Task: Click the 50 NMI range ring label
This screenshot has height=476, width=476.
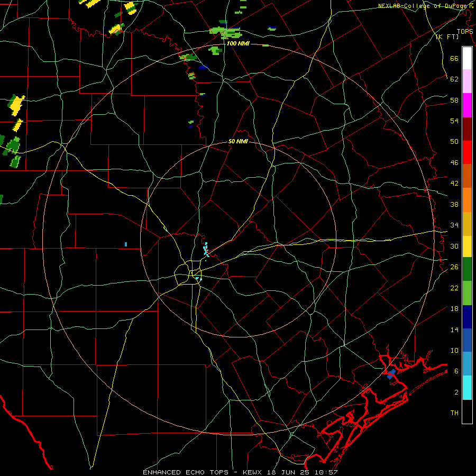Action: click(238, 141)
